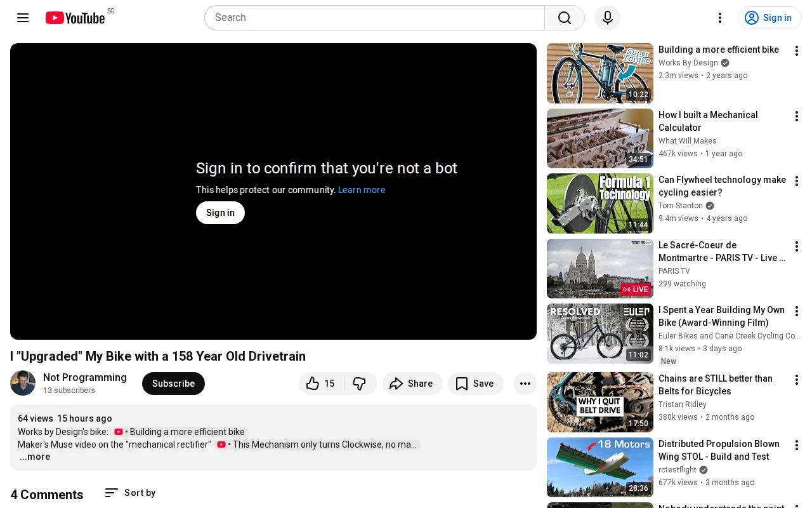Open the RESOLVED Euler bike thumbnail

point(600,333)
